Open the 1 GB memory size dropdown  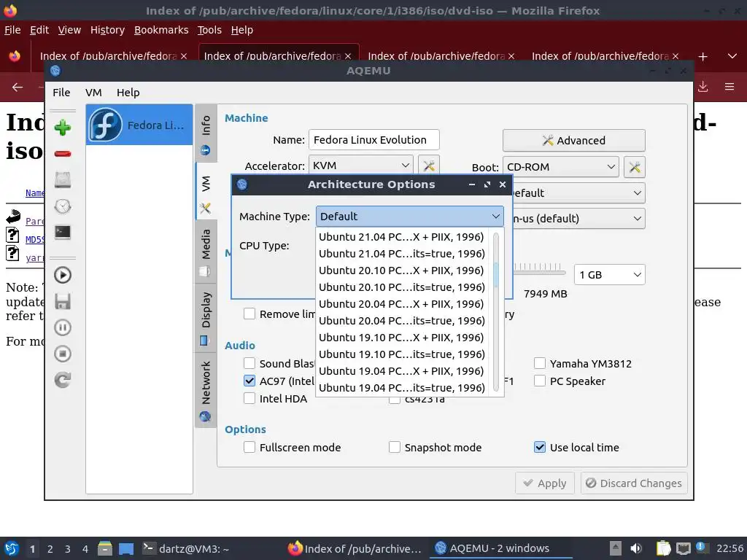point(610,275)
